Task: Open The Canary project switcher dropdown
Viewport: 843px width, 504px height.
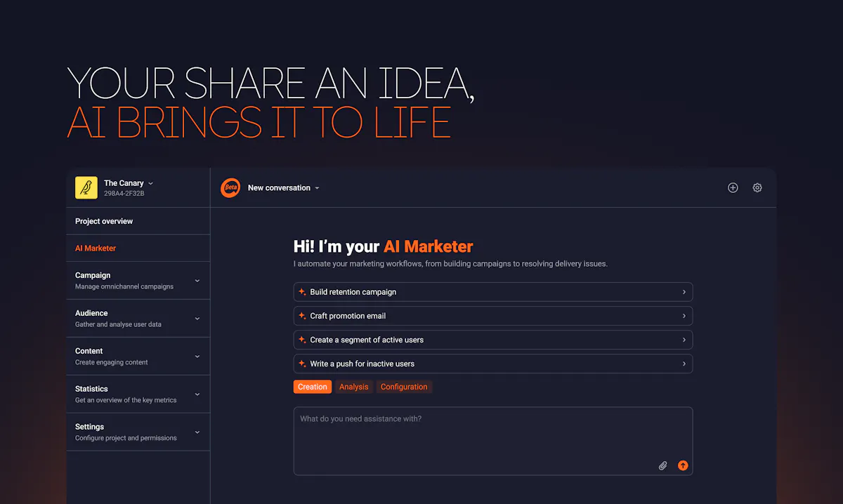Action: tap(150, 183)
